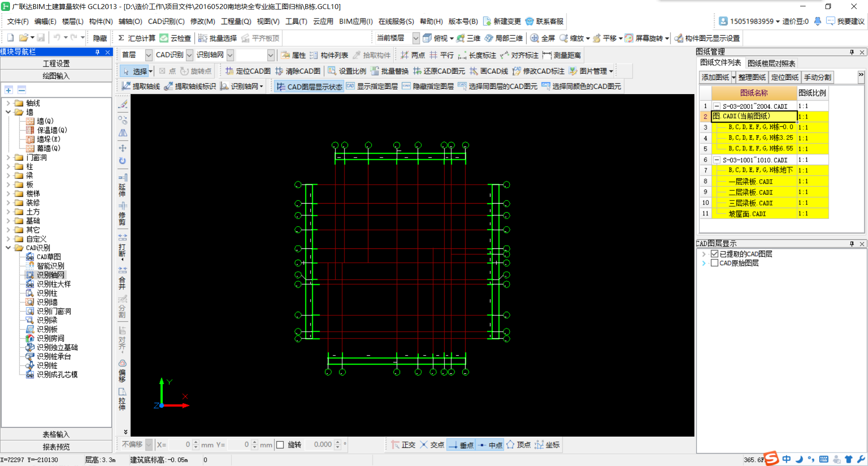
Task: Click 选择同图层的CAD图元 tool
Action: 497,86
